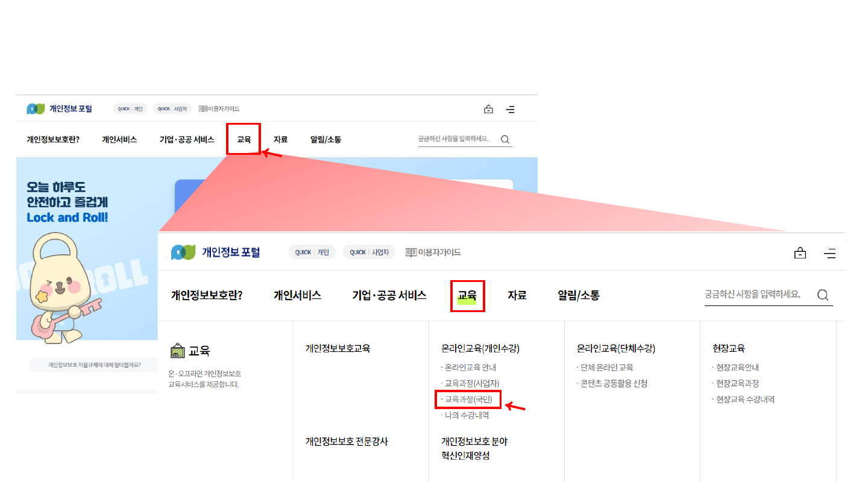Click the QUICK 개인 badge
The width and height of the screenshot is (868, 488).
click(312, 252)
